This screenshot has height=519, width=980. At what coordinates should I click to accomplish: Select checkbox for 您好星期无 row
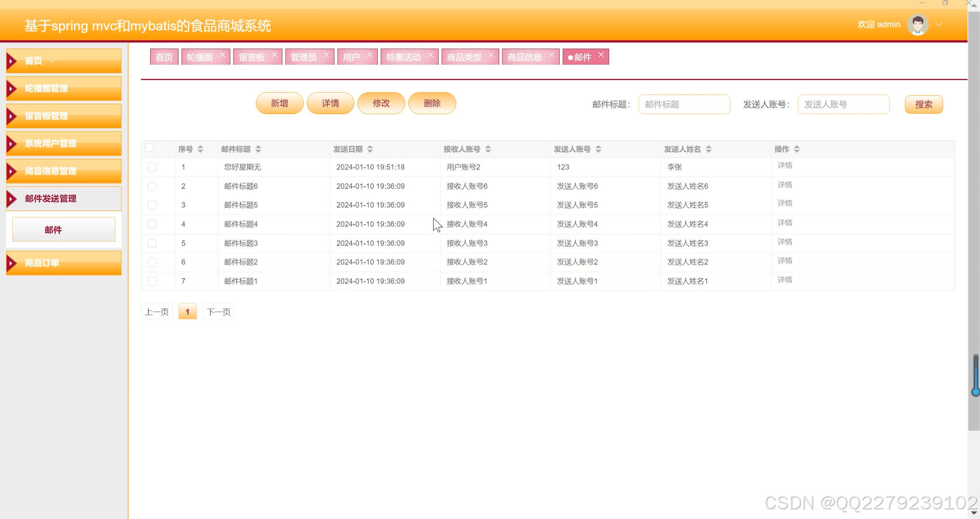(x=152, y=167)
